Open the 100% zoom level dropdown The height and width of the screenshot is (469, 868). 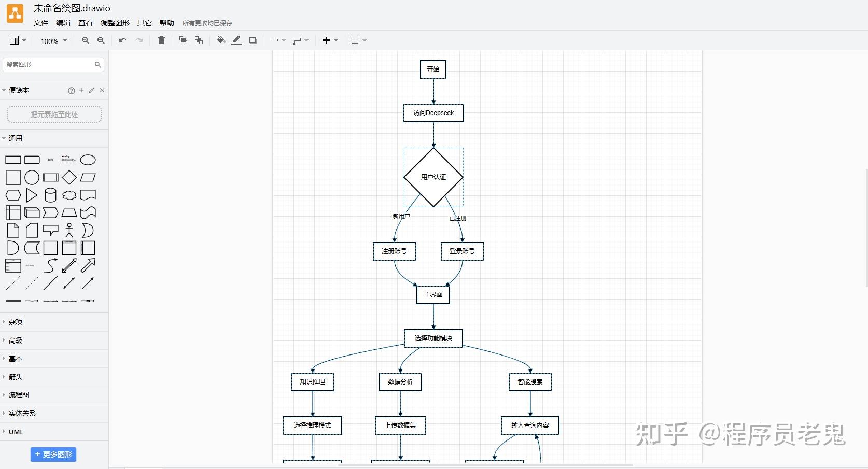[52, 41]
